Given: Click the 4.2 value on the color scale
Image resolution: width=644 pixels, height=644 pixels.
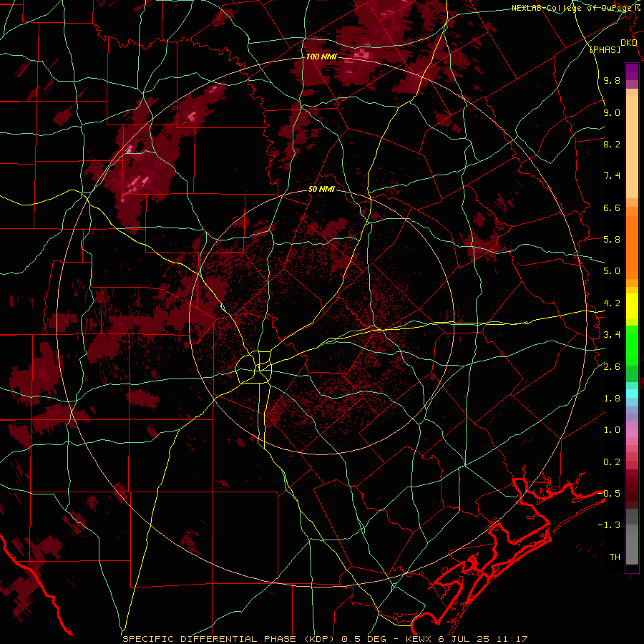Looking at the screenshot, I should [x=612, y=303].
